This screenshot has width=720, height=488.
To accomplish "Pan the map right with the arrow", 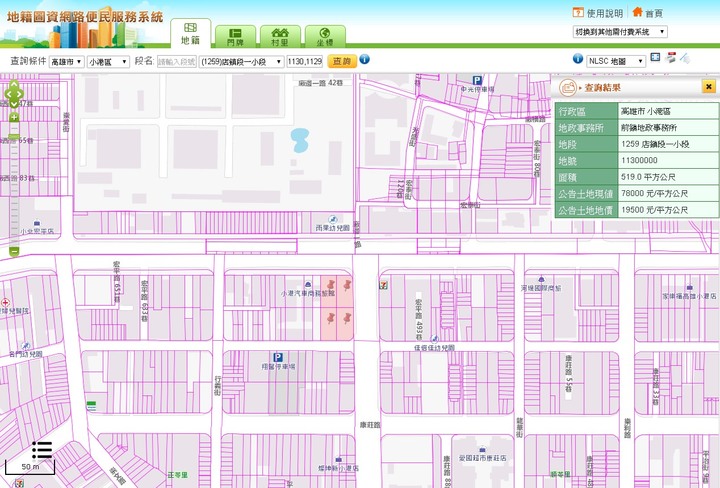I will click(x=20, y=94).
